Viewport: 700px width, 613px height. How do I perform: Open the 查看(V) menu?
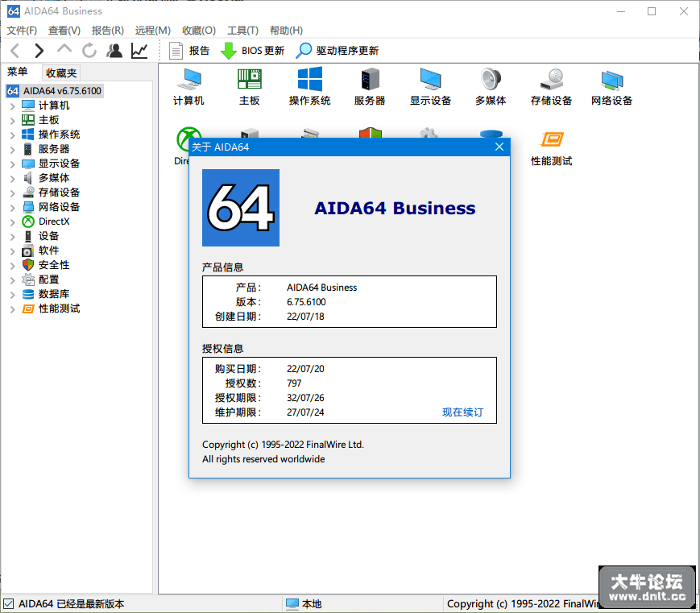(x=64, y=31)
